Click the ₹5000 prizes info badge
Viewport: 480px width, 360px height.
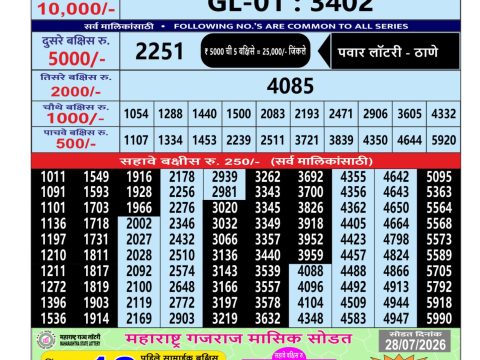[x=255, y=51]
